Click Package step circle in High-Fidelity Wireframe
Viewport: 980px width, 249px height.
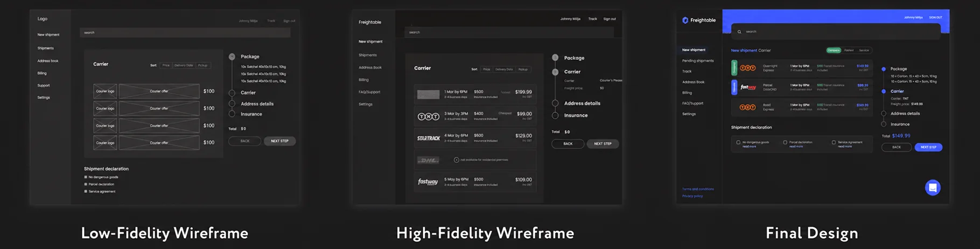click(555, 58)
